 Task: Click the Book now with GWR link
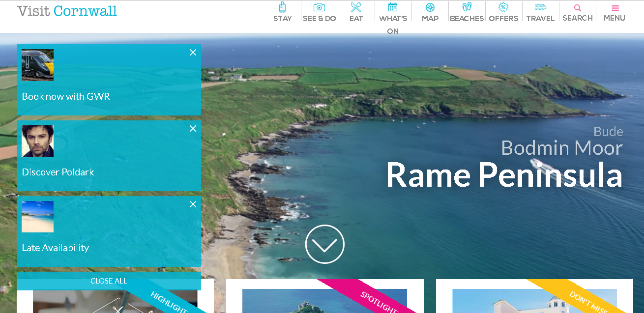click(66, 97)
